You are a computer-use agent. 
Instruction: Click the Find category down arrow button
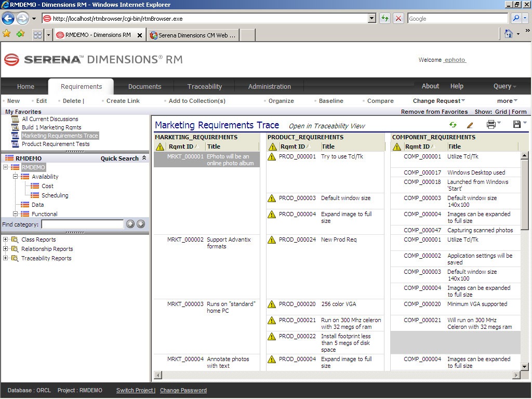click(x=141, y=224)
